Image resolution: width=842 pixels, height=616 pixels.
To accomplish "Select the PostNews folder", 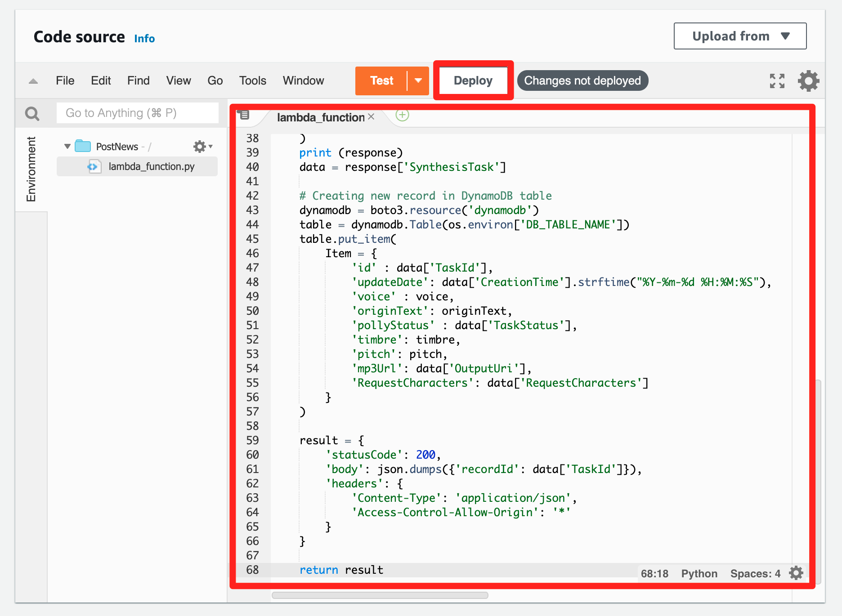I will coord(117,147).
